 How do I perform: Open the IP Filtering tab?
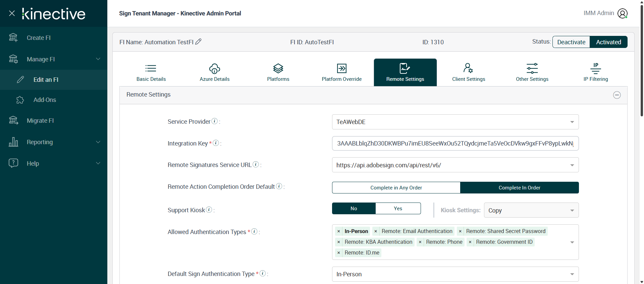[595, 72]
